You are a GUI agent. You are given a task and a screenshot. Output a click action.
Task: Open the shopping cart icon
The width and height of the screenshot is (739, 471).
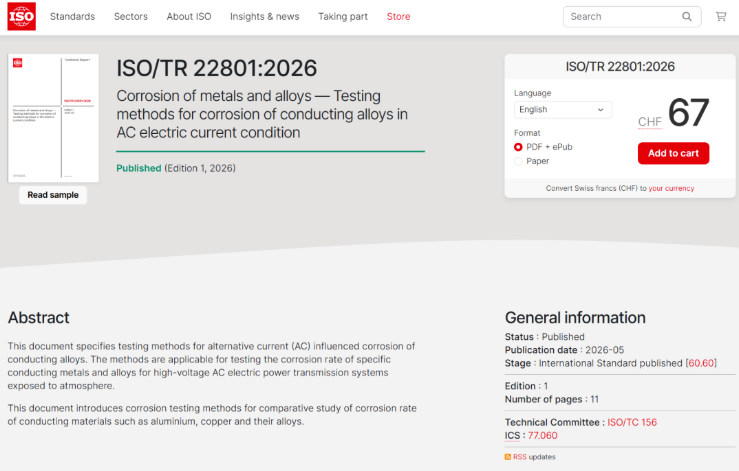(721, 17)
